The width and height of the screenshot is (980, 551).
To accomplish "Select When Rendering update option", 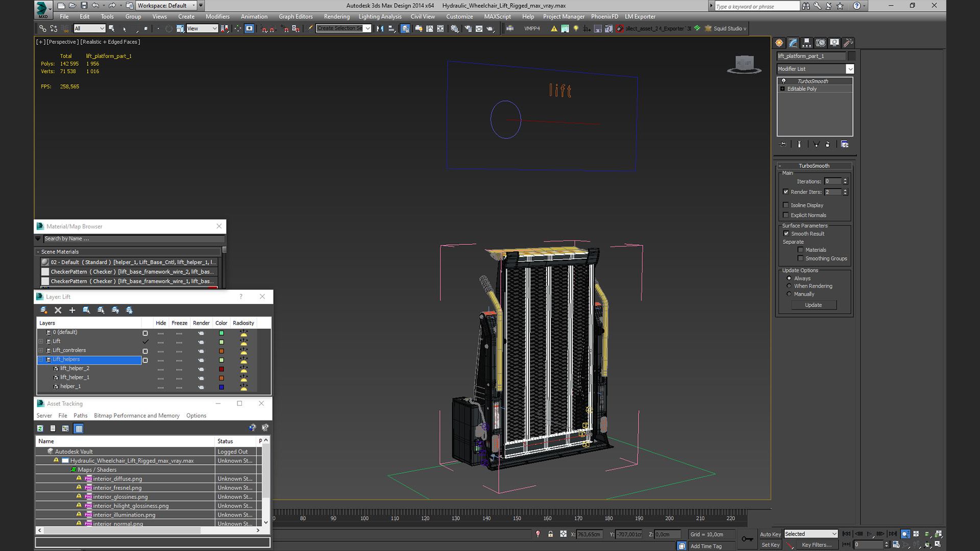I will click(x=789, y=286).
